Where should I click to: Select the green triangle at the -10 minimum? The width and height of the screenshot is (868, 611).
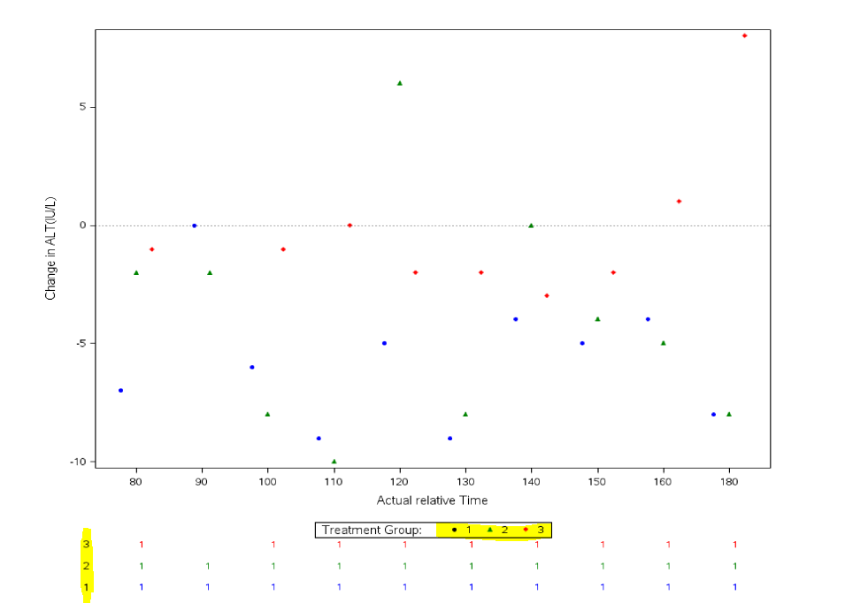coord(334,462)
